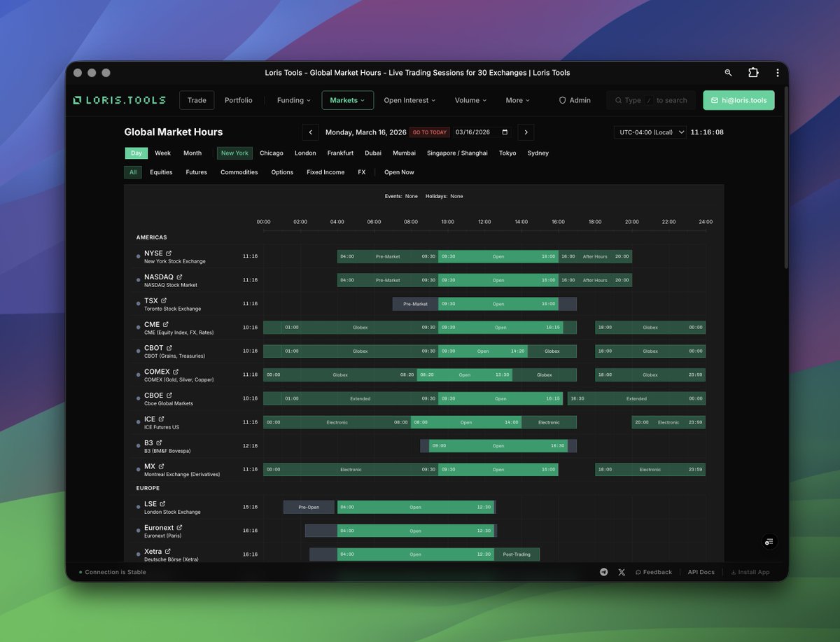Toggle the Fixed Income filter
Viewport: 840px width, 642px height.
(x=325, y=172)
